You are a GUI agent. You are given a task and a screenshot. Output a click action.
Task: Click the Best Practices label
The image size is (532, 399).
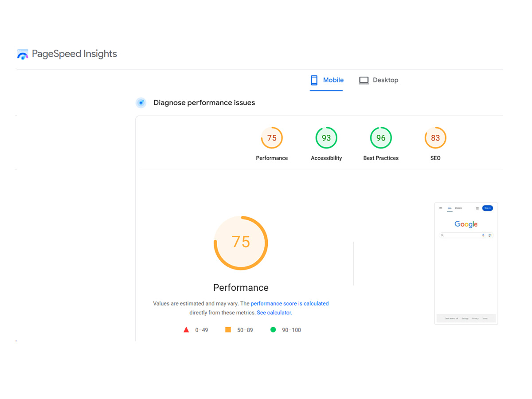[x=381, y=158]
